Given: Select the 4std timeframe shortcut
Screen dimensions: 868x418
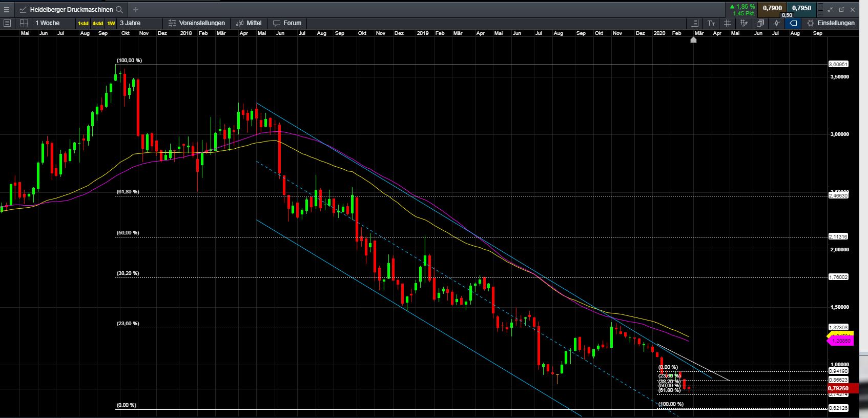Looking at the screenshot, I should point(97,23).
